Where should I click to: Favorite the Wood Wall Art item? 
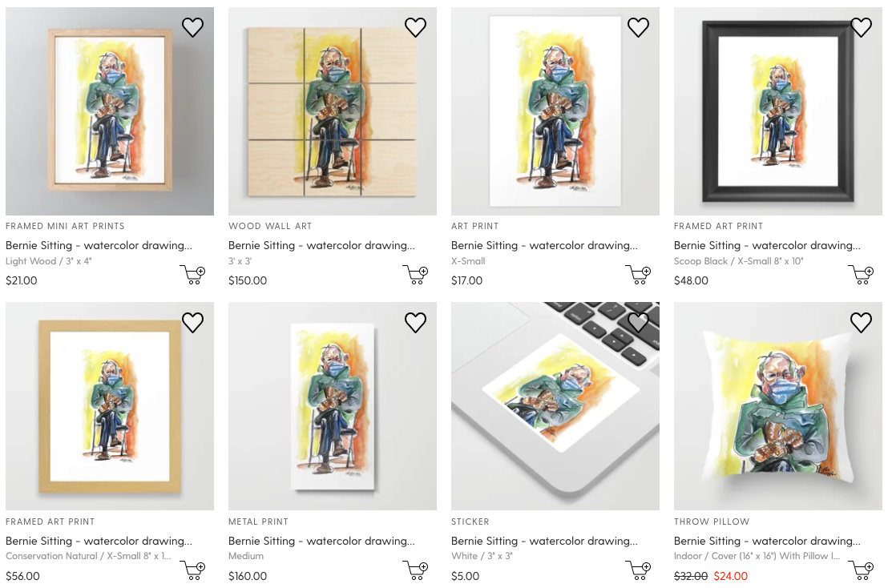tap(415, 28)
